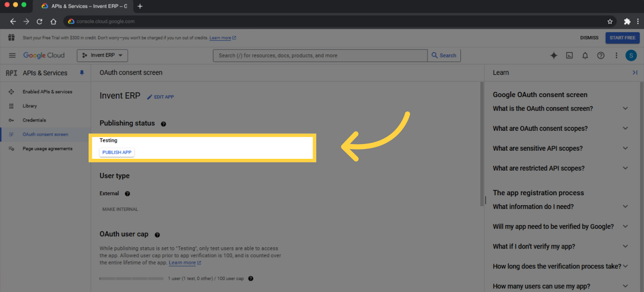Select OAuth consent screen in the sidebar
Viewport: 644px width, 292px height.
(x=45, y=134)
